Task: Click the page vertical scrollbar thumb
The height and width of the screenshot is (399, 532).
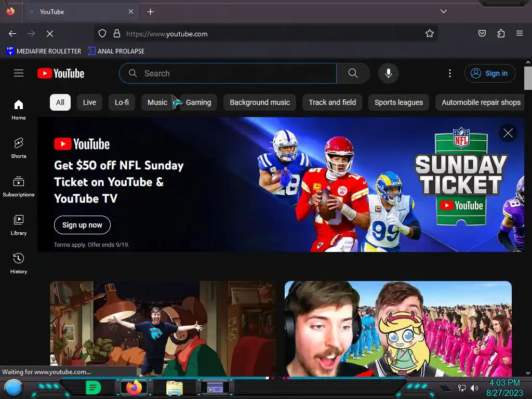Action: [528, 78]
